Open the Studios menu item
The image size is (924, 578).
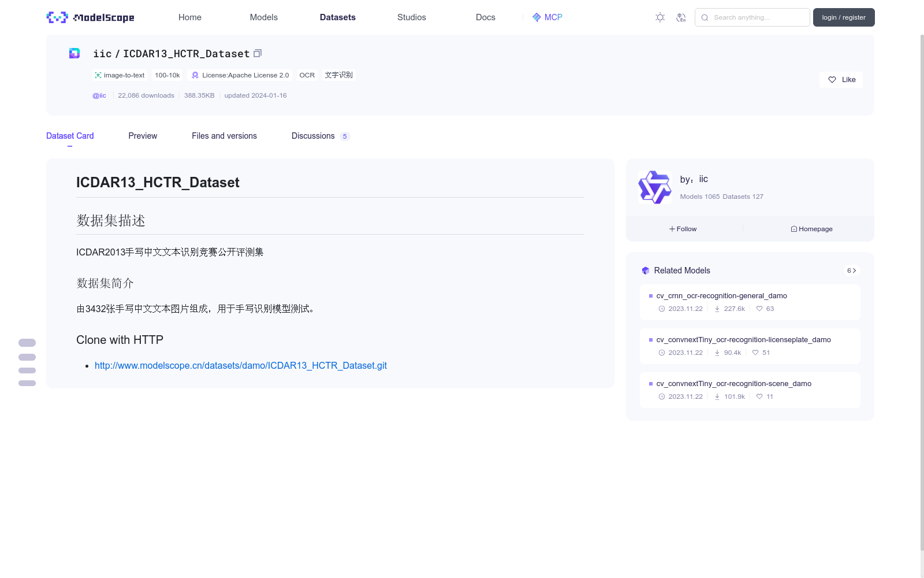(412, 17)
